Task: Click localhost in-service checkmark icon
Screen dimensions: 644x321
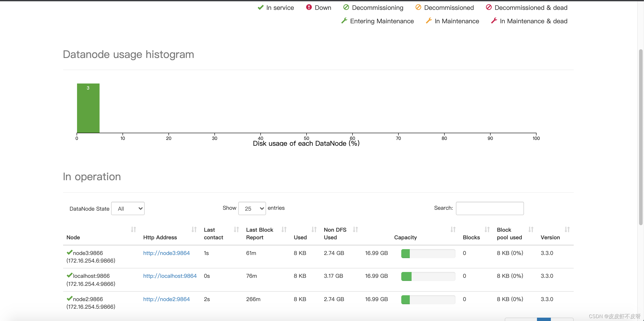Action: coord(69,276)
